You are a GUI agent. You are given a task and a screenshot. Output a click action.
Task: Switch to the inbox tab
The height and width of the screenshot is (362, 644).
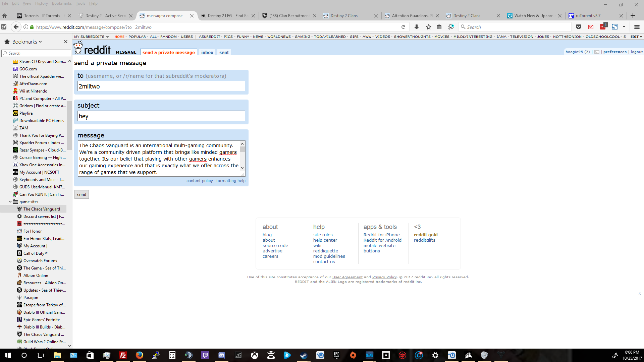[x=207, y=52]
